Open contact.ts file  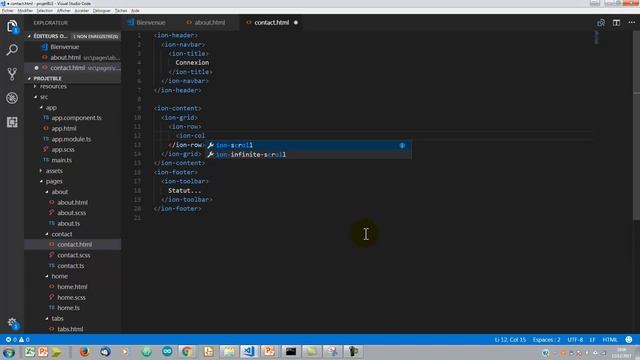[71, 266]
